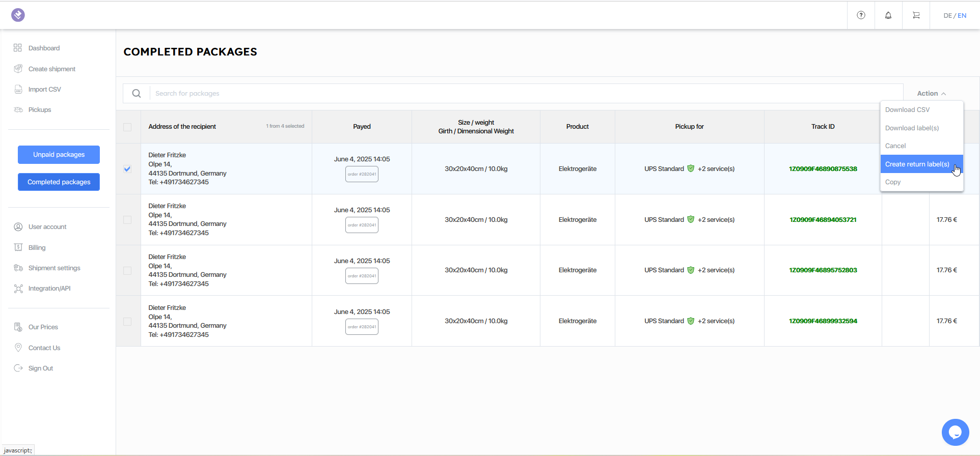Click the Create shipment box icon
Viewport: 980px width, 456px height.
(x=18, y=69)
